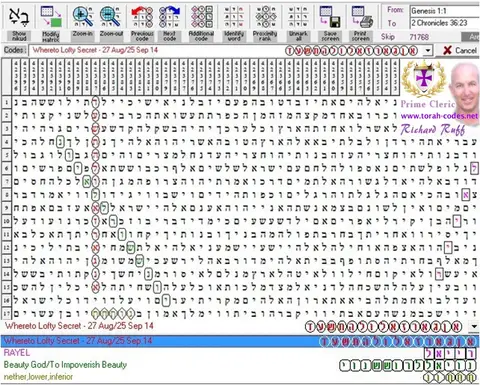Click the Show nikud icon
480x385 pixels.
pyautogui.click(x=18, y=17)
